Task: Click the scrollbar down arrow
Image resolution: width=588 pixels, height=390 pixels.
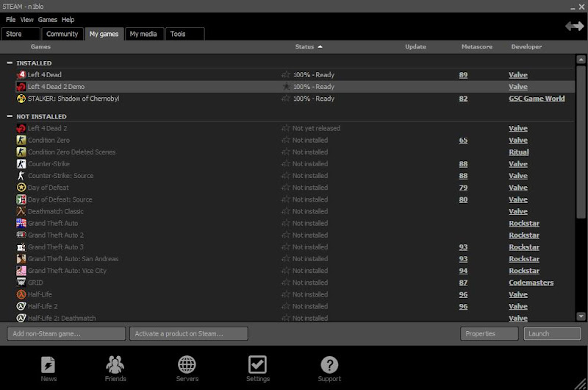Action: click(581, 316)
